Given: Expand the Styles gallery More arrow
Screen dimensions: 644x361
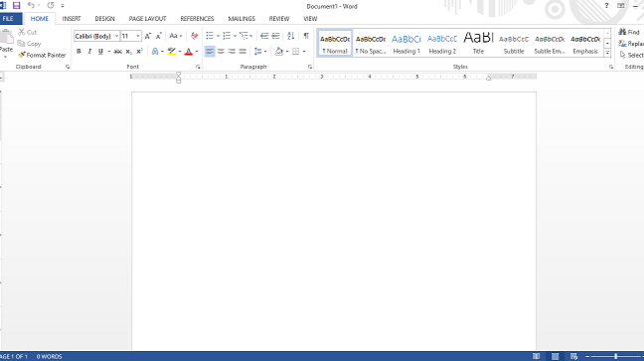Looking at the screenshot, I should 607,53.
